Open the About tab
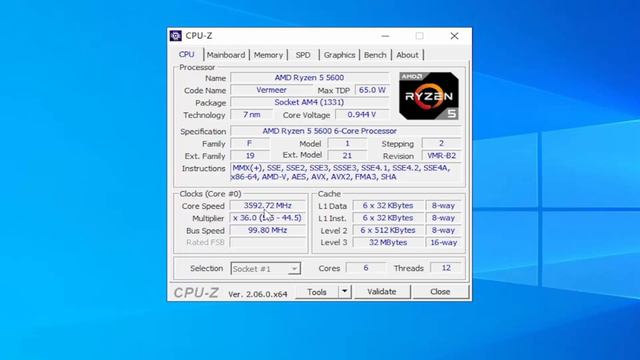 click(x=407, y=55)
